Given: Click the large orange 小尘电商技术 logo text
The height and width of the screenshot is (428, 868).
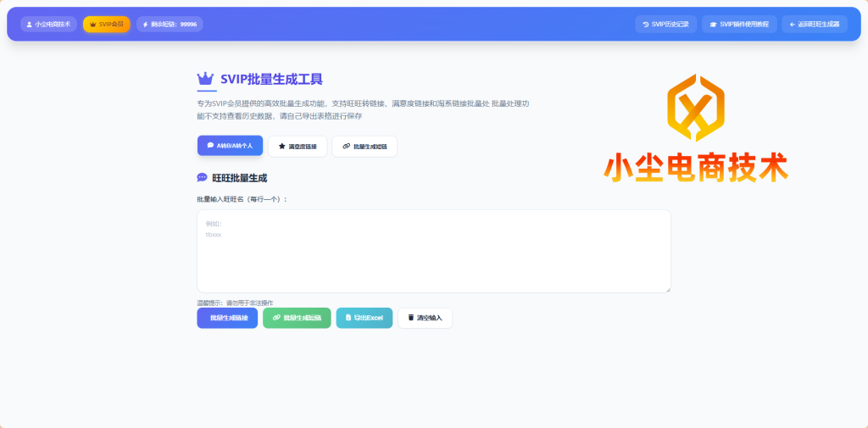Looking at the screenshot, I should [695, 167].
